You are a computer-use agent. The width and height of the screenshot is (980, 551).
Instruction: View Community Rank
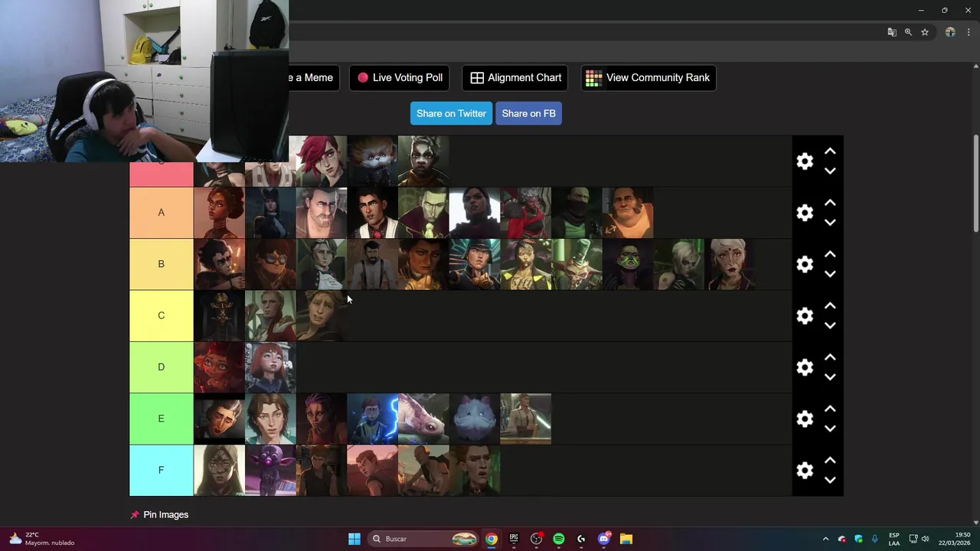648,77
